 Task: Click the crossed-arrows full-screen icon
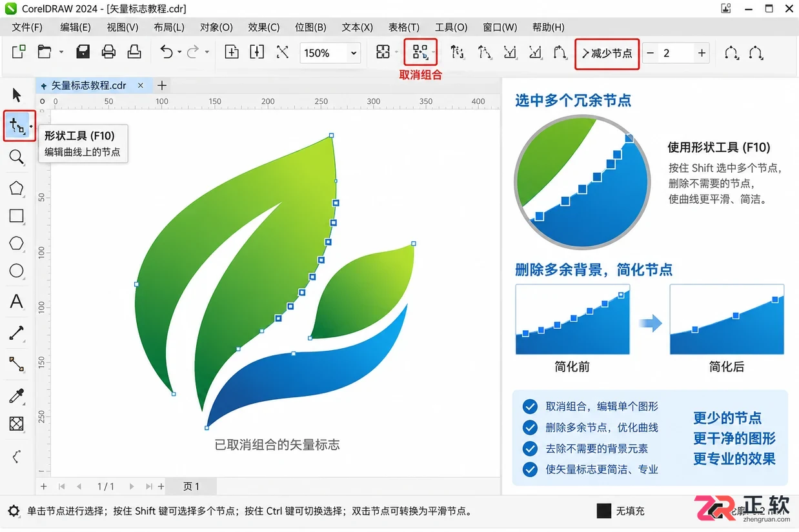click(x=282, y=52)
